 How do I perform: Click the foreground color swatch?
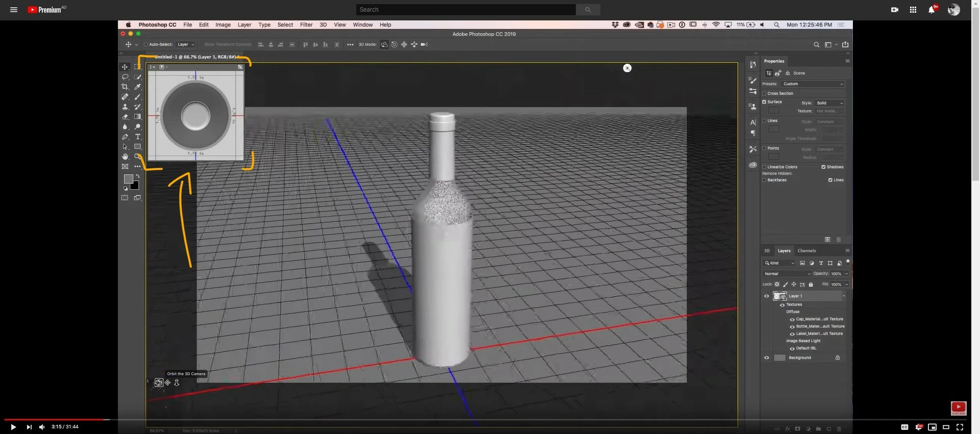point(128,179)
